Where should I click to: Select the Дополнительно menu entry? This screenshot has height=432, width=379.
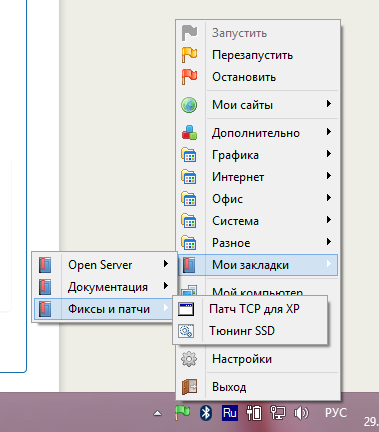tap(258, 133)
